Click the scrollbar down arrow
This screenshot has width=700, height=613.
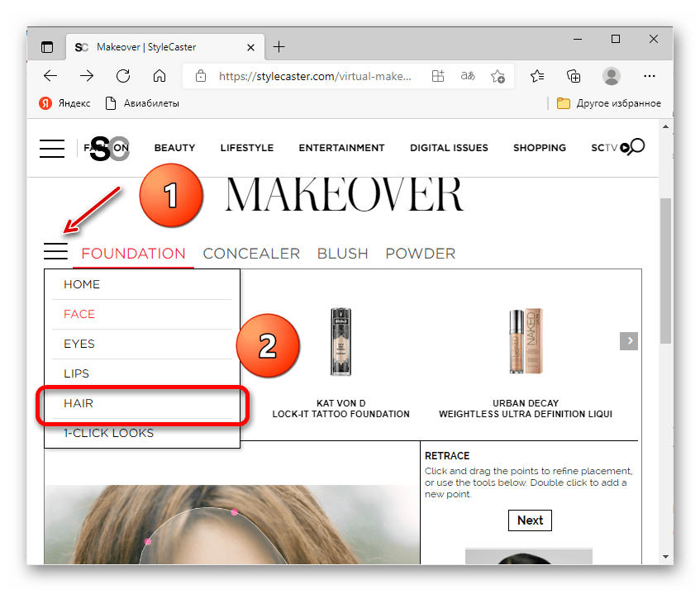[665, 557]
